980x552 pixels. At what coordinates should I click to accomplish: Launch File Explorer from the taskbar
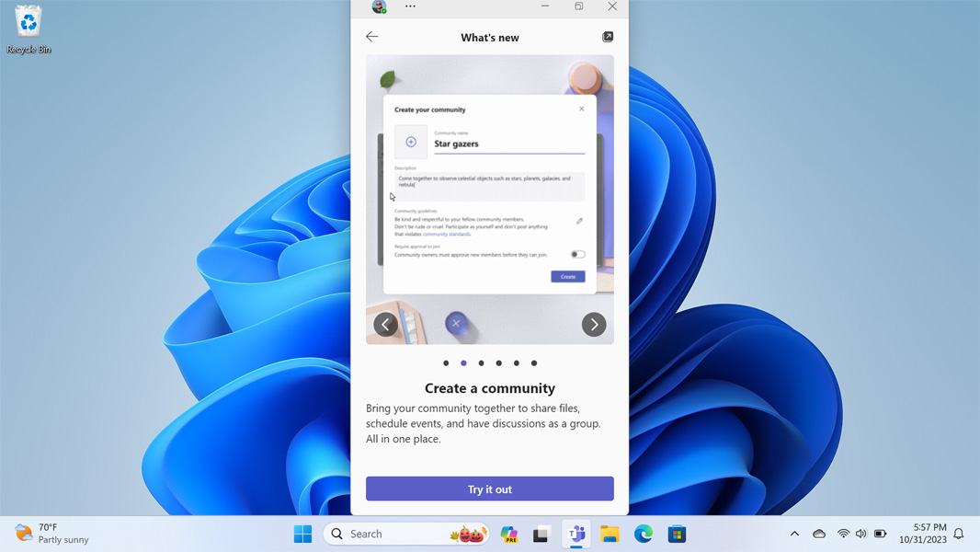pyautogui.click(x=610, y=534)
